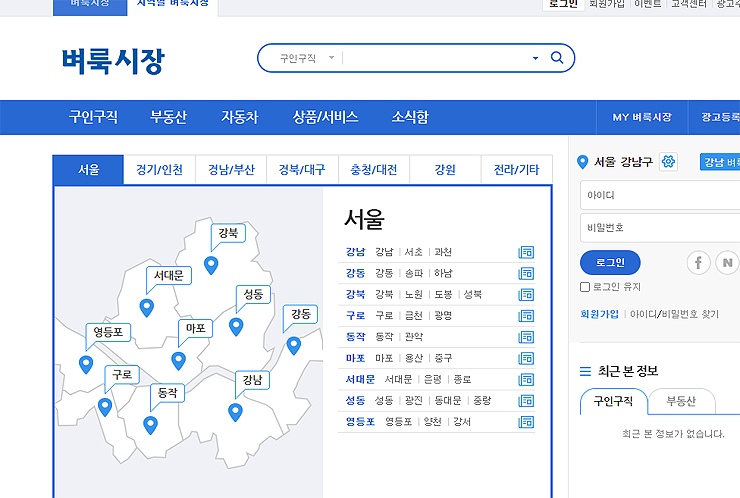Image resolution: width=740 pixels, height=498 pixels.
Task: Open the newspaper icon in 동작 row
Action: (526, 337)
